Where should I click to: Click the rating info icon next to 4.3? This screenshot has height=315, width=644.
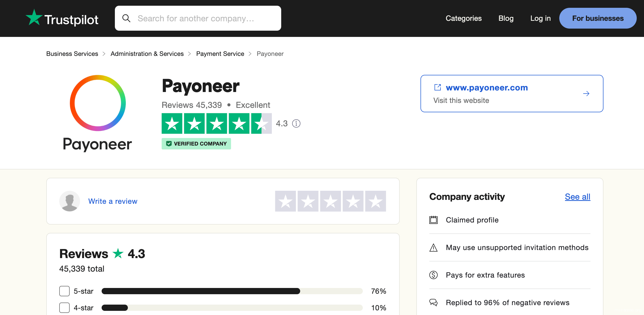[x=296, y=123]
